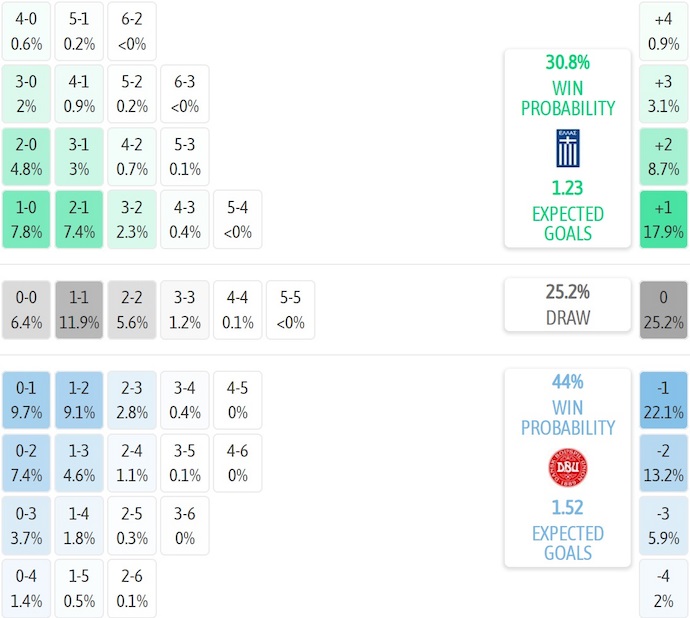Image resolution: width=690 pixels, height=618 pixels.
Task: Pick the 0-2 score tile
Action: coord(26,463)
